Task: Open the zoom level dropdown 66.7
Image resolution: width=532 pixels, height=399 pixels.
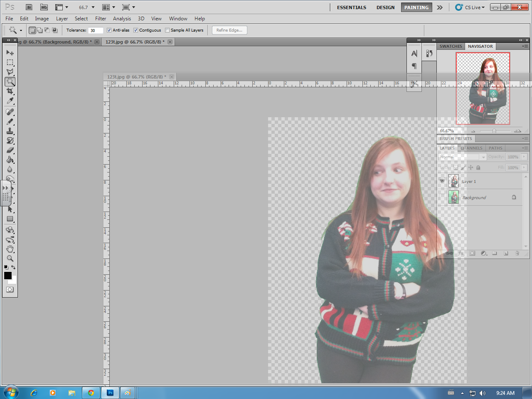Action: pyautogui.click(x=93, y=7)
